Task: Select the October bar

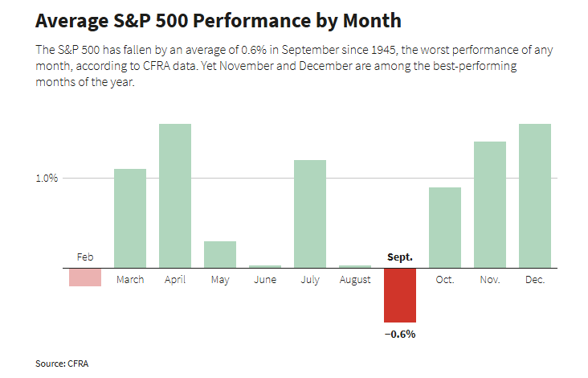Action: (445, 227)
